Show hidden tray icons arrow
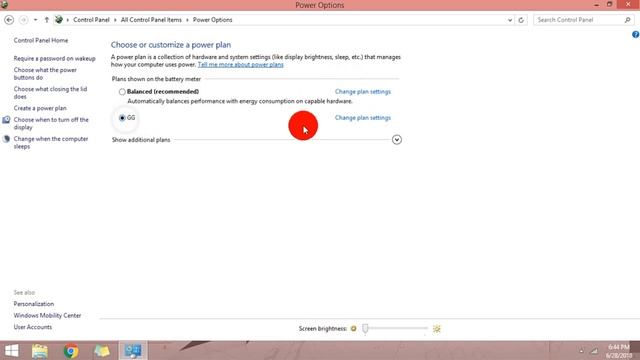The image size is (640, 360). pyautogui.click(x=581, y=351)
